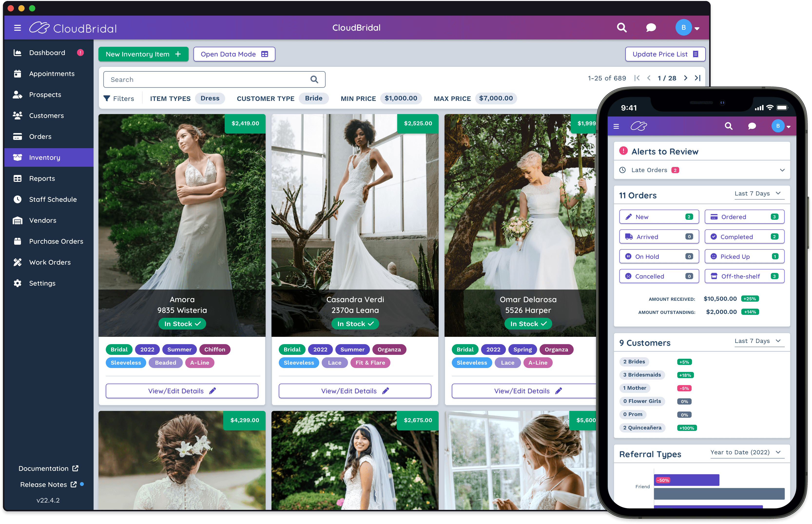Open Settings using the gear icon
This screenshot has width=812, height=524.
(x=17, y=283)
